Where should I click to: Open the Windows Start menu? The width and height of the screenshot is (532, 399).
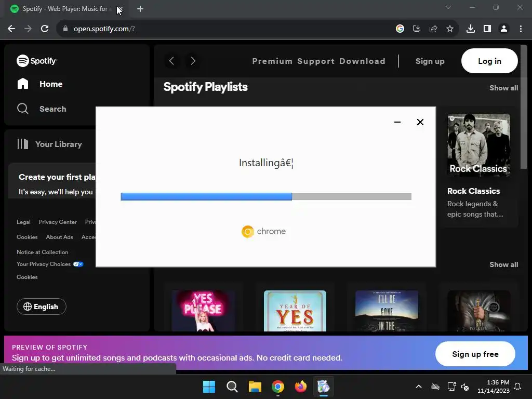point(209,387)
